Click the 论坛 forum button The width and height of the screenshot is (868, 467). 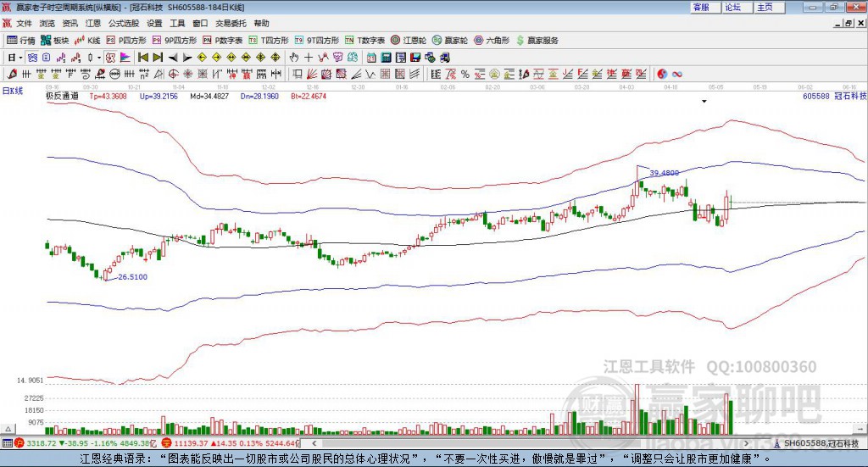(737, 8)
